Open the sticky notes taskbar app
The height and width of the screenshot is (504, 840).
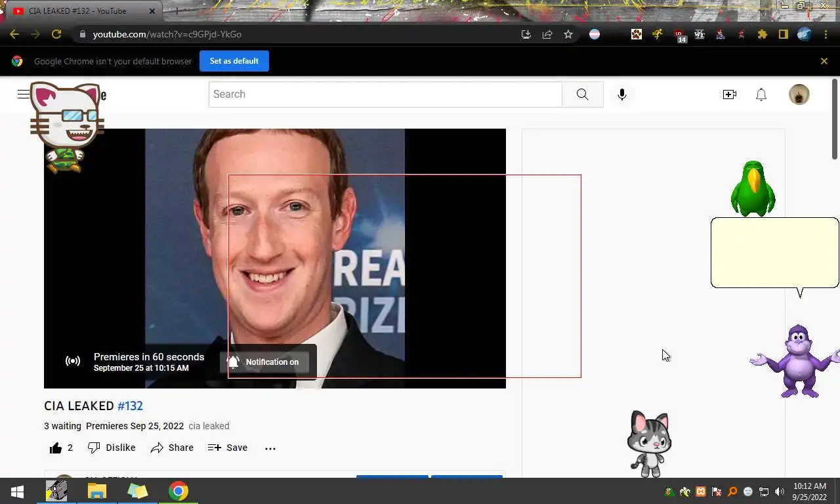(138, 491)
